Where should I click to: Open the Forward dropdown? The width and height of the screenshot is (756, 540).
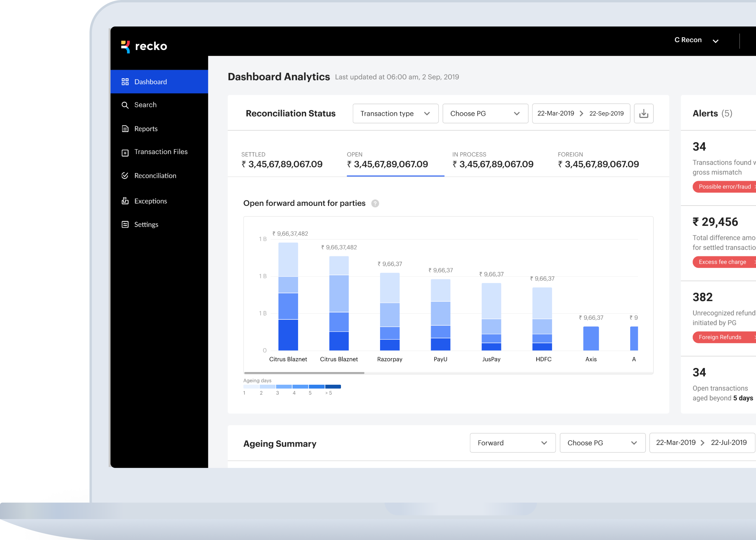tap(512, 443)
